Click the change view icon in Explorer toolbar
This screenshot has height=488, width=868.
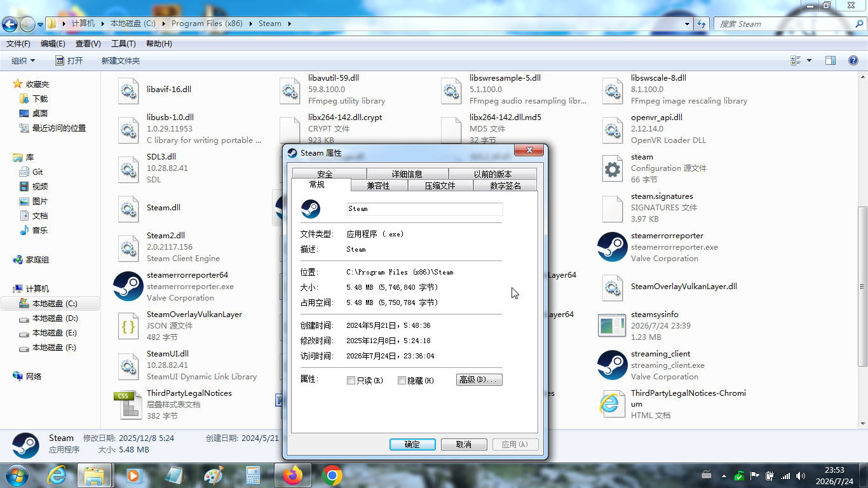[796, 60]
